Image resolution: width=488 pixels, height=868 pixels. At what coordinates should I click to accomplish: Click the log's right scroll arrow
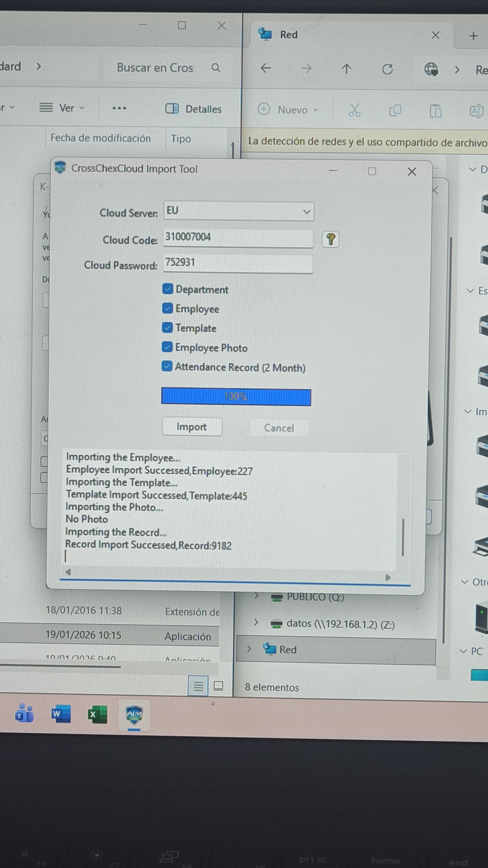tap(388, 577)
